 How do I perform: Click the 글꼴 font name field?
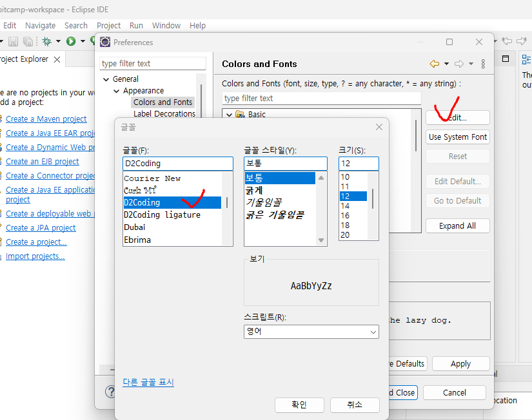pos(178,164)
